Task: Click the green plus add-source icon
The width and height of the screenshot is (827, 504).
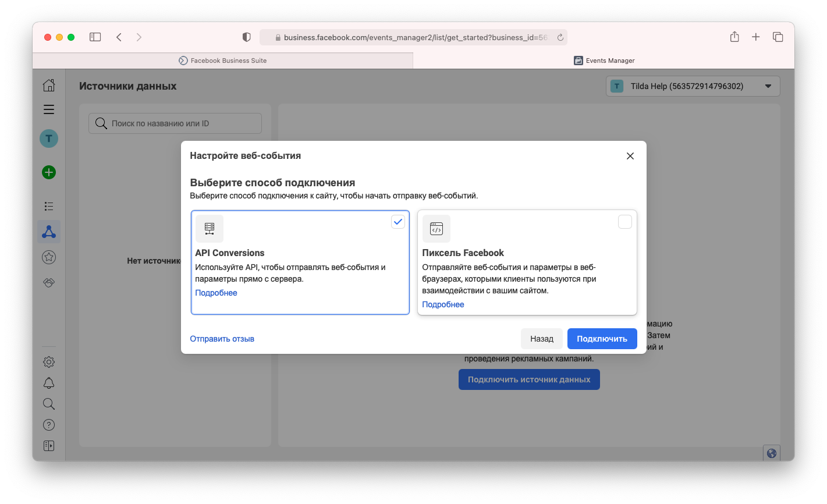Action: coord(49,172)
